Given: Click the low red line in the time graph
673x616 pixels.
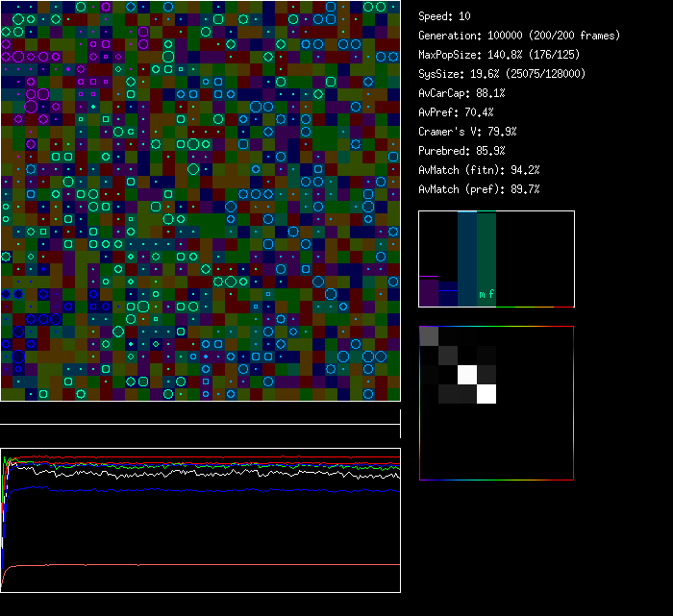Looking at the screenshot, I should [192, 564].
